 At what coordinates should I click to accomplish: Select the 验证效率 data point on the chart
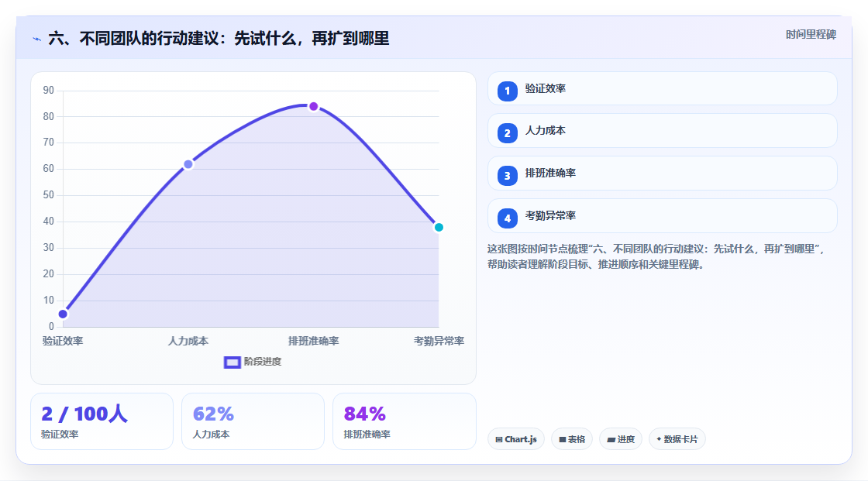point(63,314)
